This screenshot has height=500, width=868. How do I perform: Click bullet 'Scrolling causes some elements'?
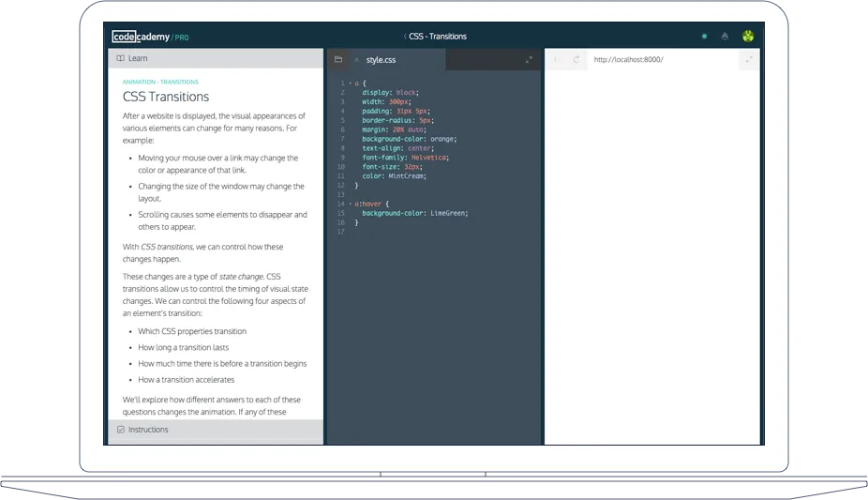[x=222, y=220]
